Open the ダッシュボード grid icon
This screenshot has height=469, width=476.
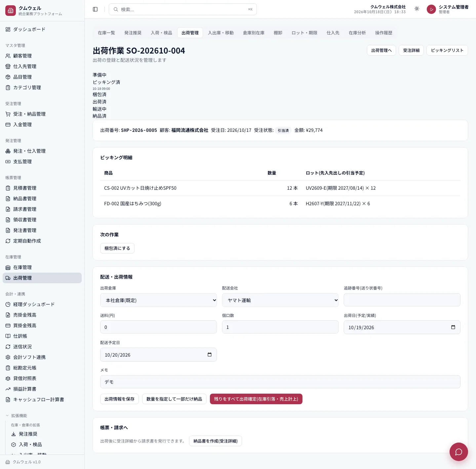tap(8, 29)
